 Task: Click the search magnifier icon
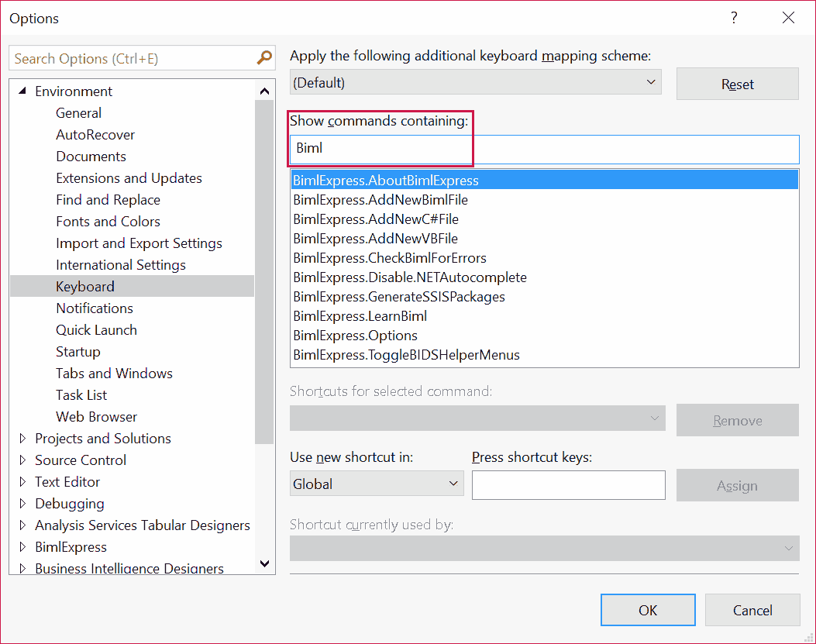tap(264, 58)
